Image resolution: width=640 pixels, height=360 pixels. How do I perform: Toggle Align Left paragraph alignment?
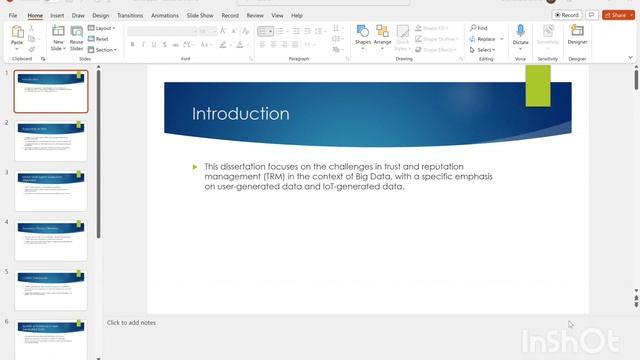click(x=262, y=44)
